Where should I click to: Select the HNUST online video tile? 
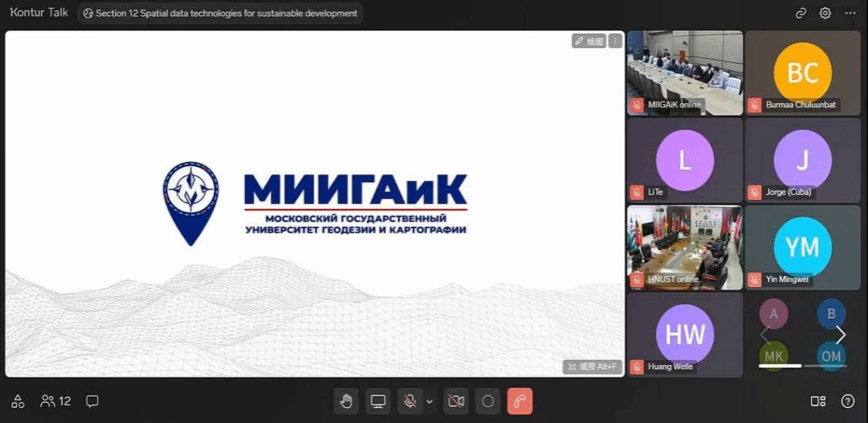tap(685, 248)
